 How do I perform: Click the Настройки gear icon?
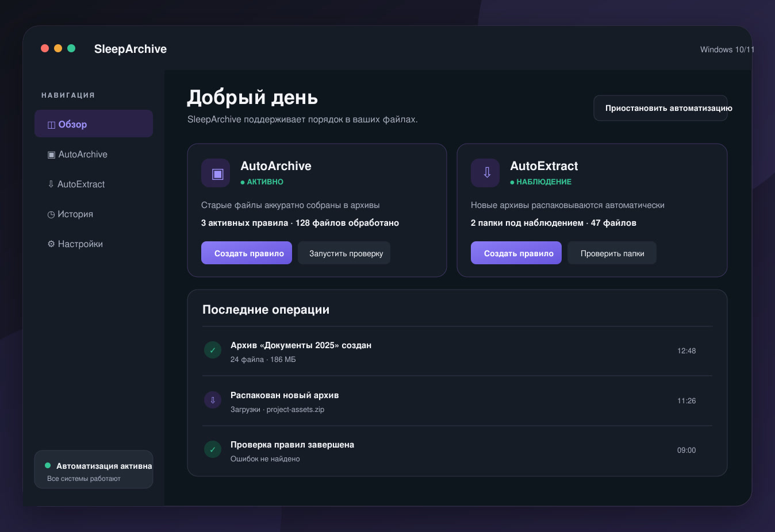51,244
